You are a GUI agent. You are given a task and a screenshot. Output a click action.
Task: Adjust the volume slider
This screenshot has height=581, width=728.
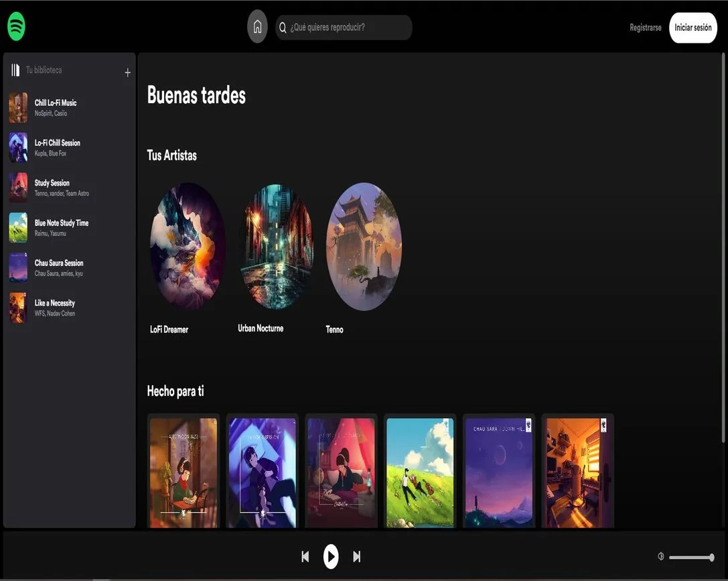click(692, 558)
